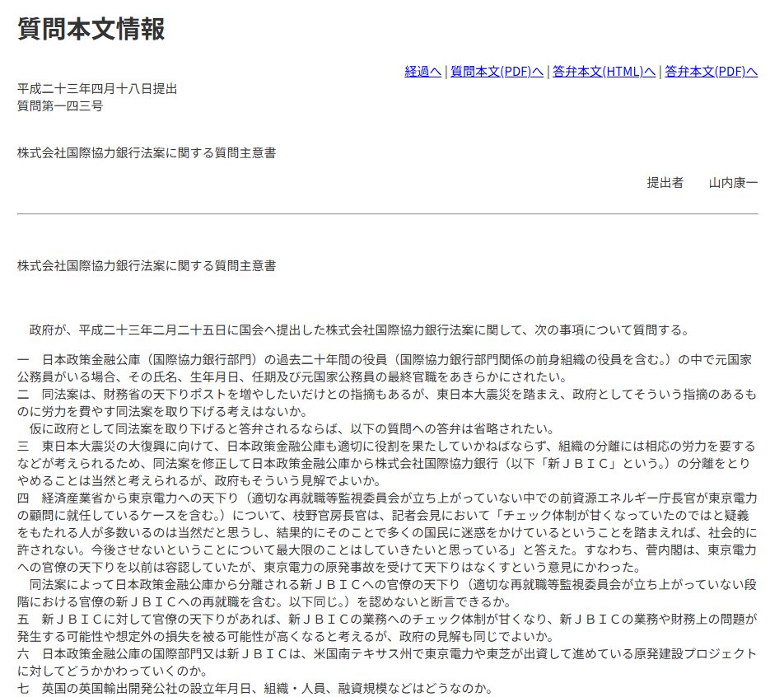The height and width of the screenshot is (697, 784).
Task: Click the 提出者 label
Action: click(x=665, y=183)
